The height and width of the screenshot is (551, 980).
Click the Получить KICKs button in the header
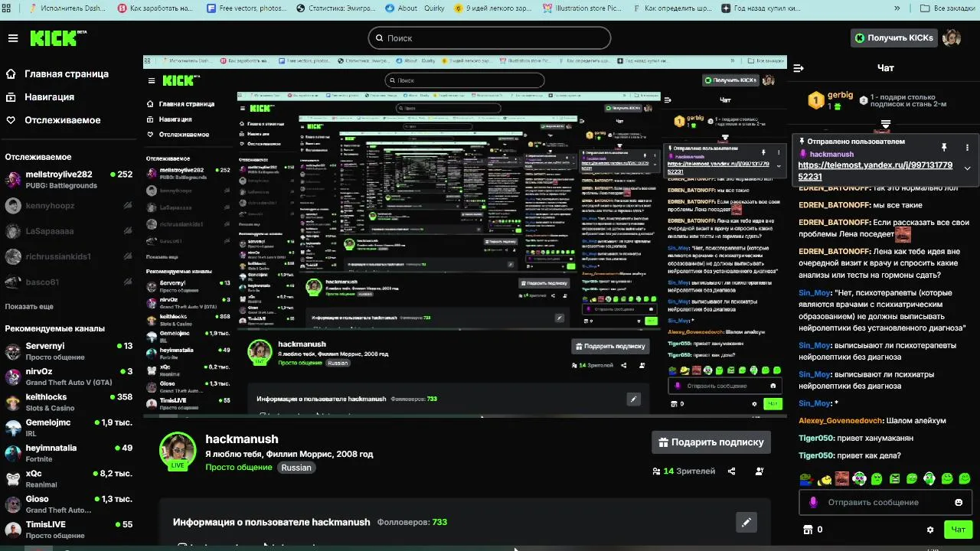(893, 37)
